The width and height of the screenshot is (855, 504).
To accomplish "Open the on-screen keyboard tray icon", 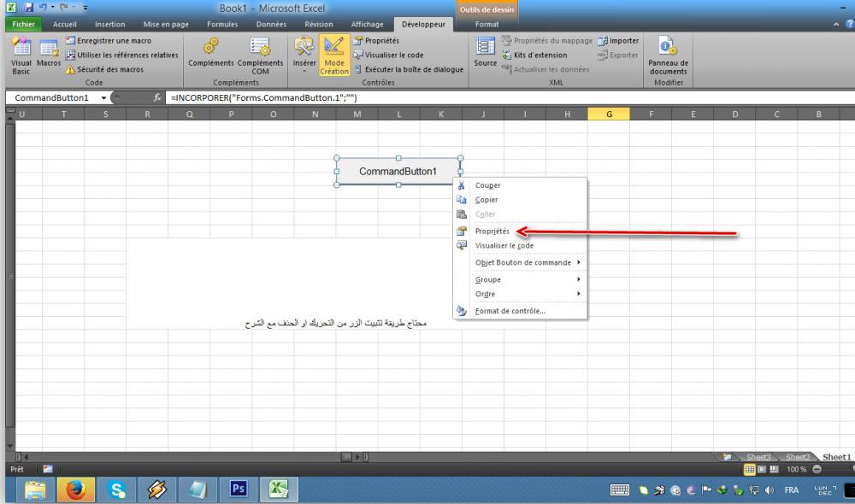I will (x=619, y=490).
